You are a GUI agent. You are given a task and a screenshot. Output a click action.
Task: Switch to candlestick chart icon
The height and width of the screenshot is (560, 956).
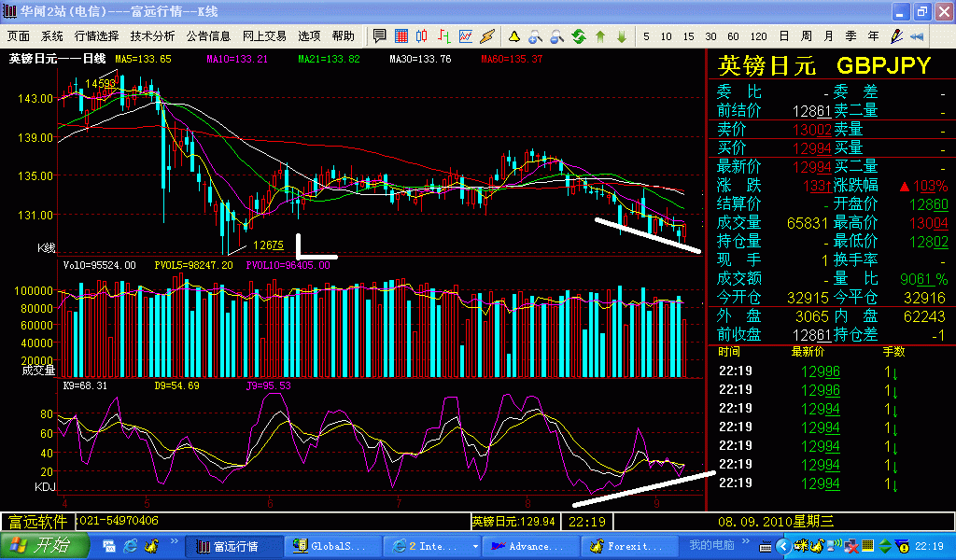422,36
